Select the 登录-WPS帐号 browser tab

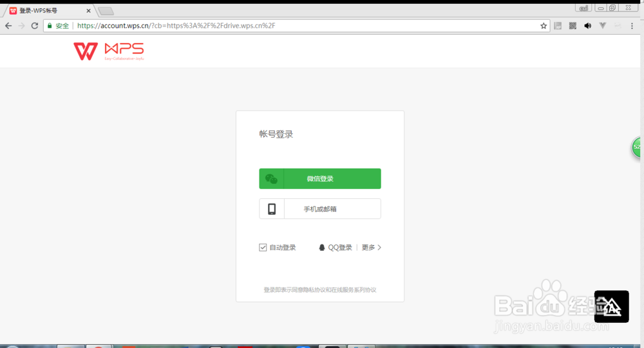pyautogui.click(x=50, y=11)
